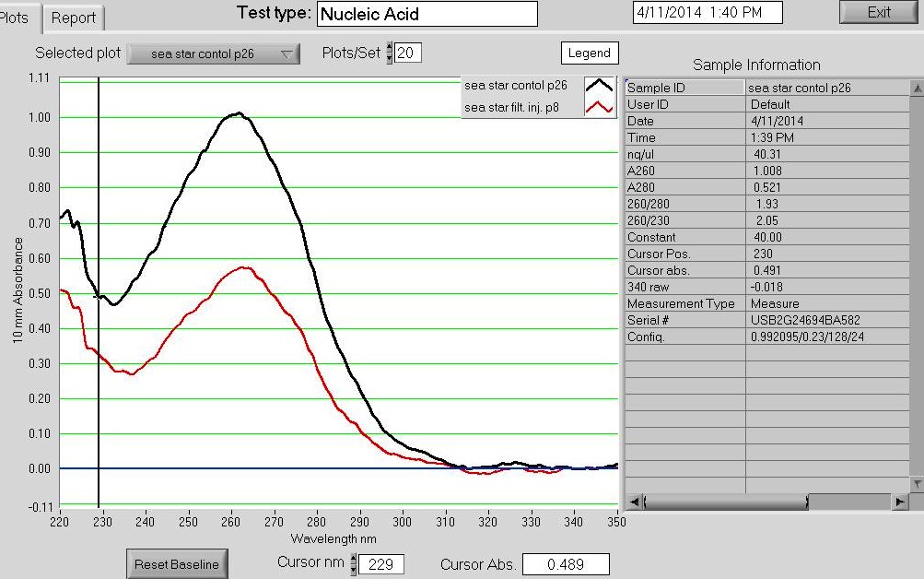
Task: Click the Plots/Set stepper arrows
Action: [x=389, y=53]
